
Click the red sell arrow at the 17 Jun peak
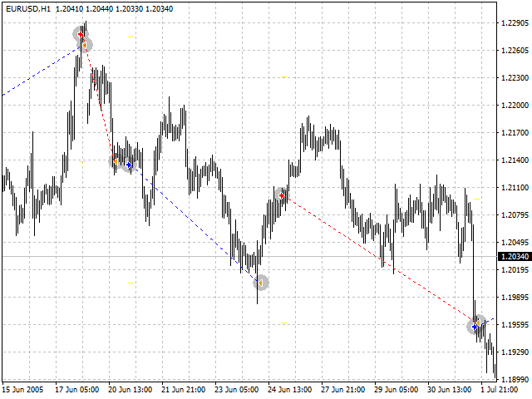[81, 34]
